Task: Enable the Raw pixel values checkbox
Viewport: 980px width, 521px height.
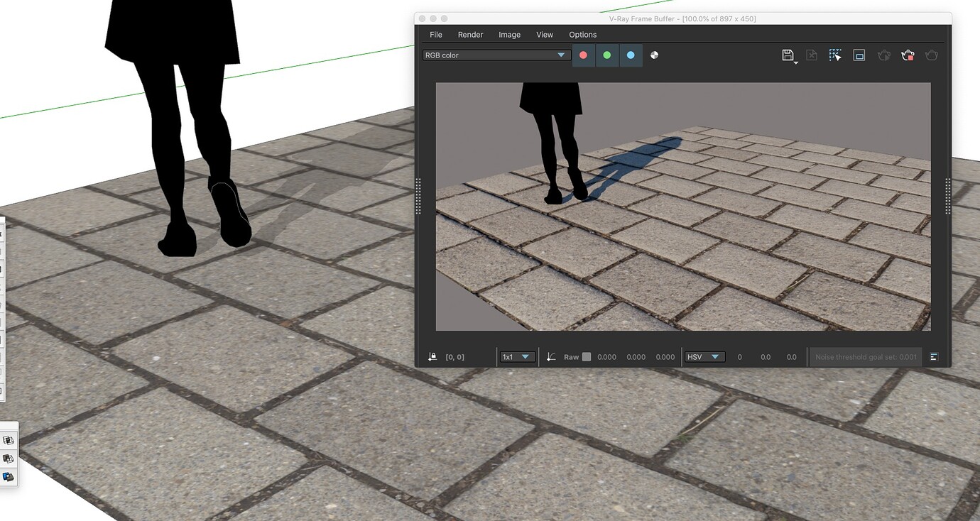Action: click(585, 356)
